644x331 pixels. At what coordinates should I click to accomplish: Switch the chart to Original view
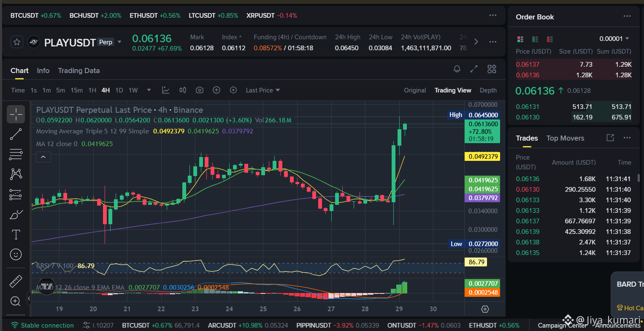click(415, 90)
